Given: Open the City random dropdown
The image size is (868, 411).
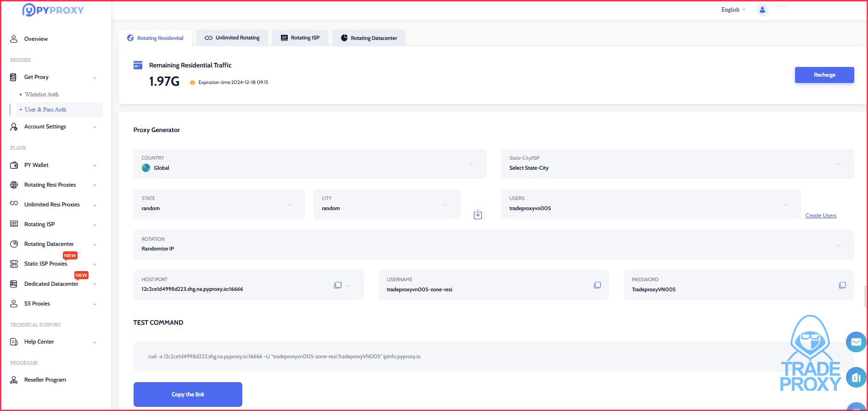Looking at the screenshot, I should pyautogui.click(x=387, y=204).
